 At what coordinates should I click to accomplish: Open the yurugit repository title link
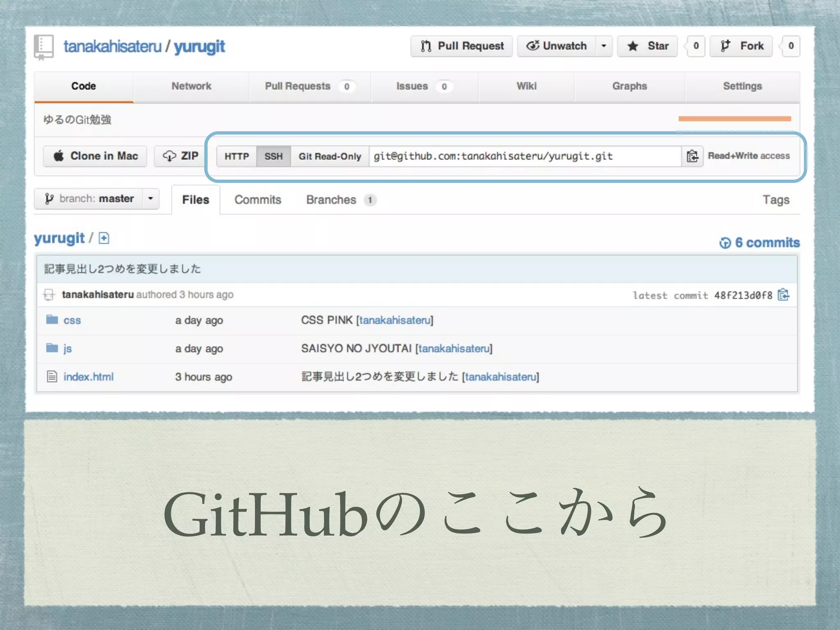(x=199, y=47)
